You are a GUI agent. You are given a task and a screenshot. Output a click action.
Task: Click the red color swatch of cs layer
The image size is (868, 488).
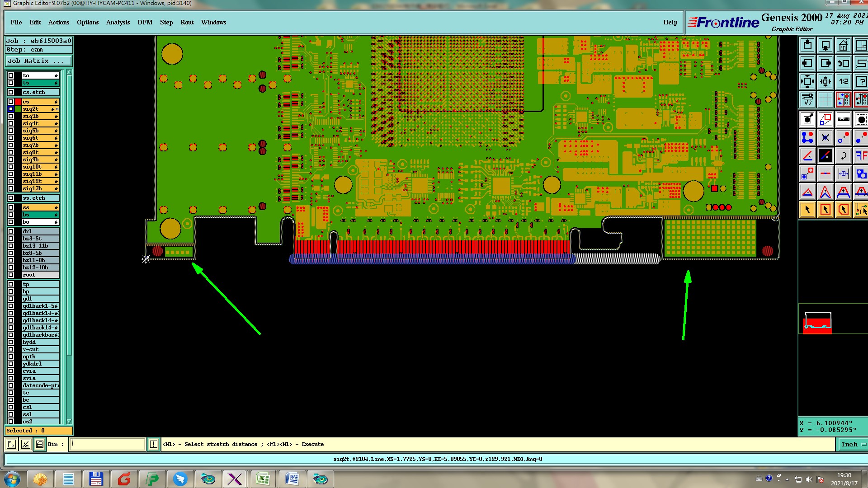[18, 102]
